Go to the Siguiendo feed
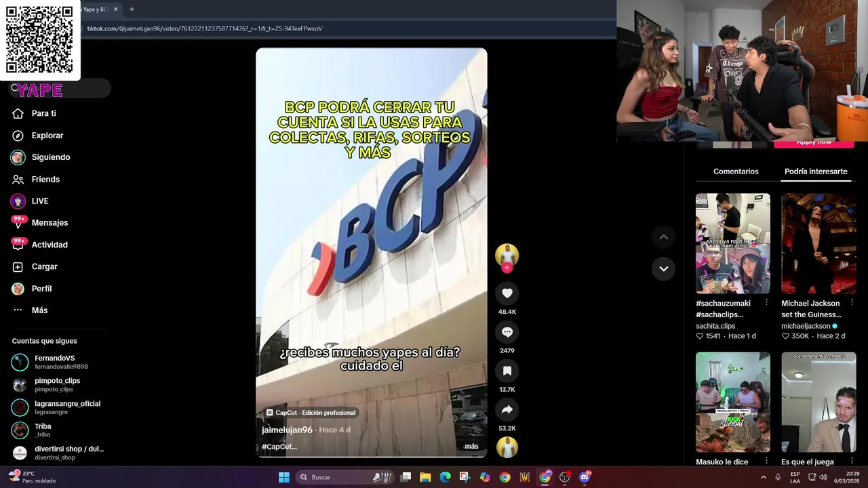This screenshot has height=488, width=868. click(x=51, y=157)
